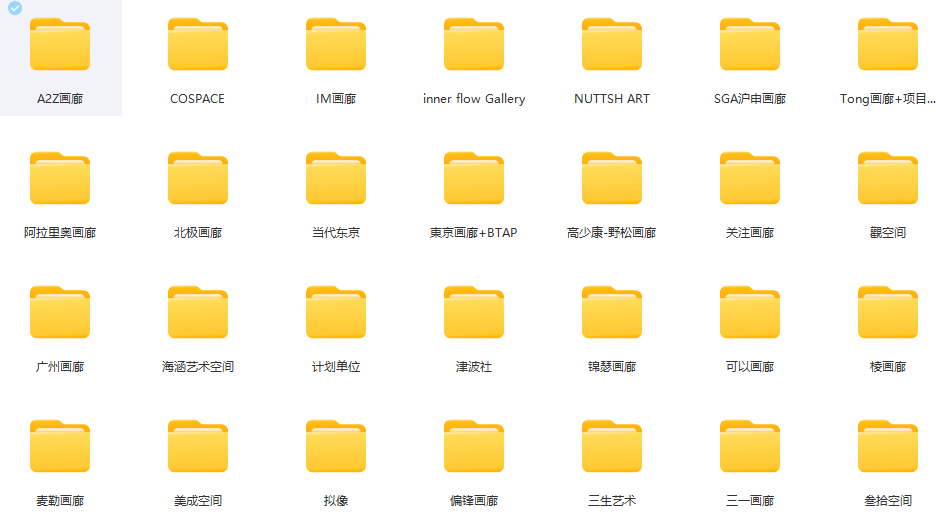This screenshot has width=936, height=523.
Task: Click the 三一画廊 folder name label
Action: tap(749, 501)
